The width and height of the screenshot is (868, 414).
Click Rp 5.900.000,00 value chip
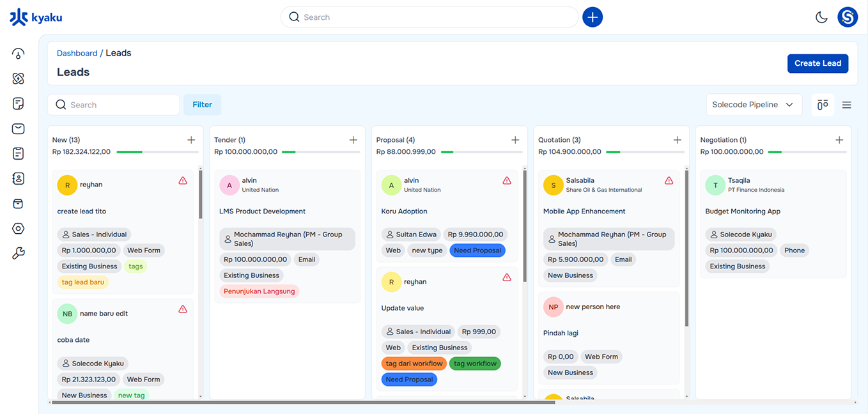(575, 259)
